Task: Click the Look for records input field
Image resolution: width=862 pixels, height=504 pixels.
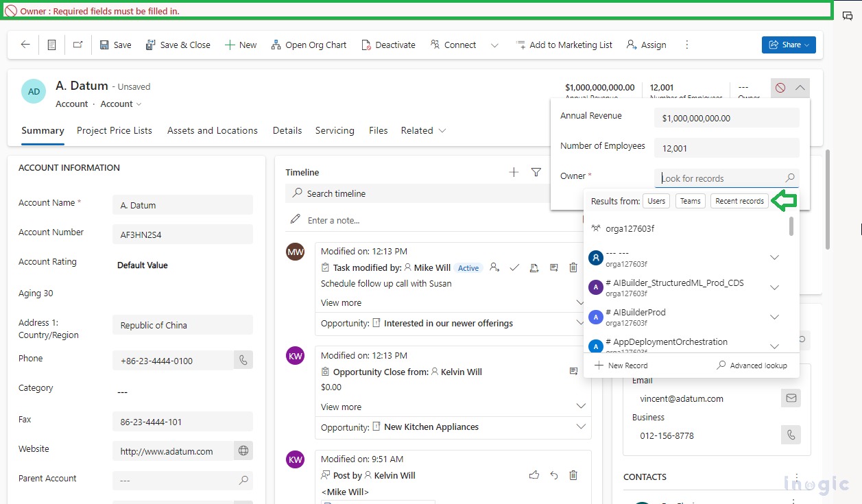Action: coord(720,178)
